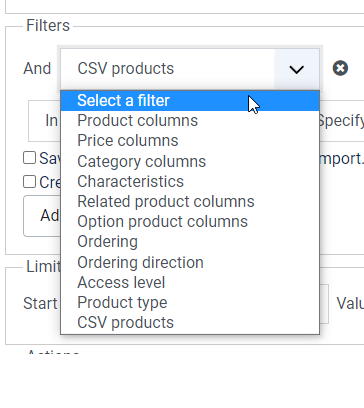The width and height of the screenshot is (364, 408).
Task: Pick Access level filter option
Action: coord(190,283)
